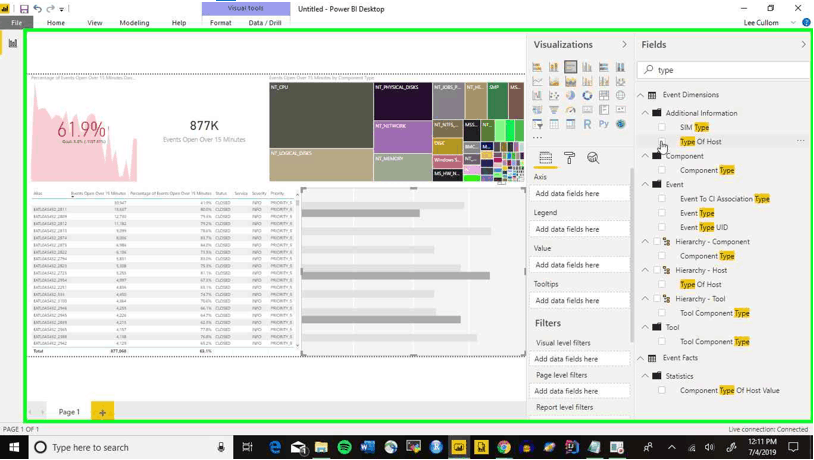Select the 100% stacked bar chart visual
The width and height of the screenshot is (814, 460).
pos(604,67)
